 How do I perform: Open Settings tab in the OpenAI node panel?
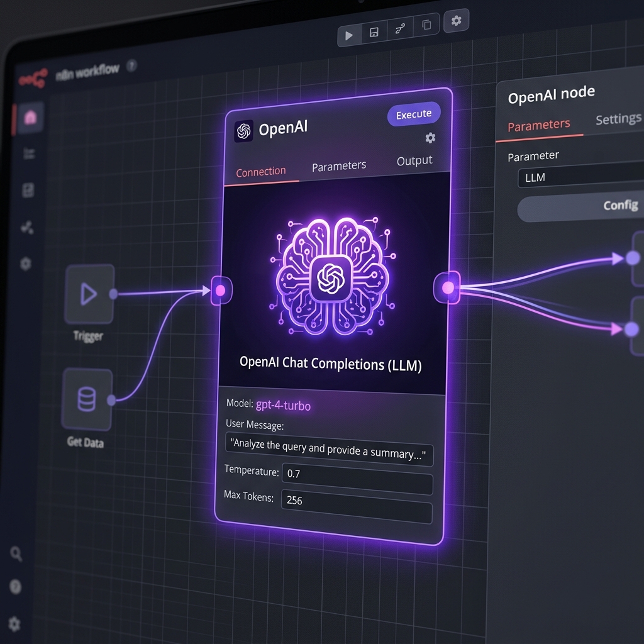pos(619,119)
